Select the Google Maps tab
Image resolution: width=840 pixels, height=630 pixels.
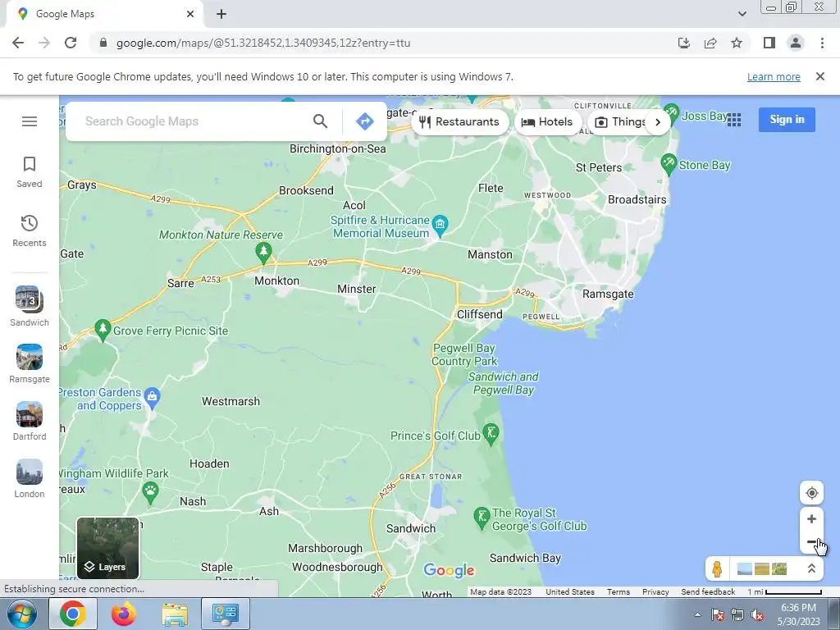(x=104, y=14)
